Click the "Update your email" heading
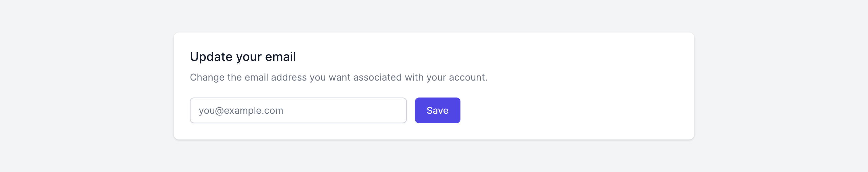This screenshot has height=172, width=868. click(x=243, y=57)
